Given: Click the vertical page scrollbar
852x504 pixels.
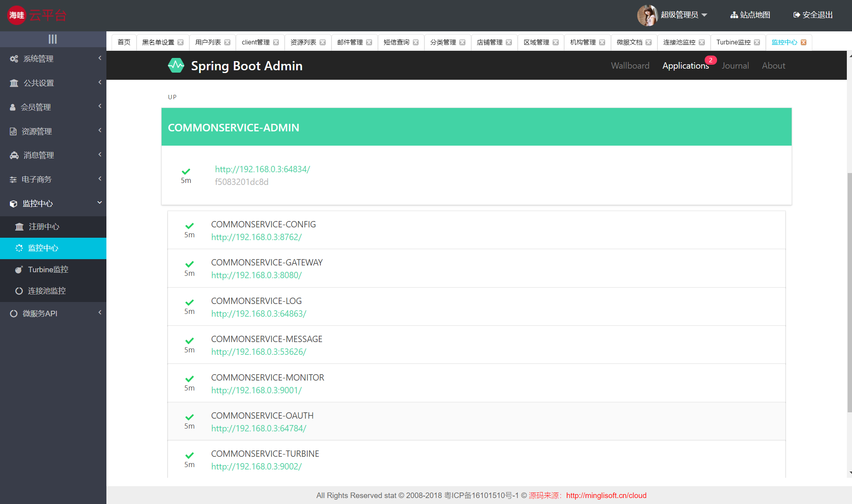Looking at the screenshot, I should pyautogui.click(x=849, y=292).
